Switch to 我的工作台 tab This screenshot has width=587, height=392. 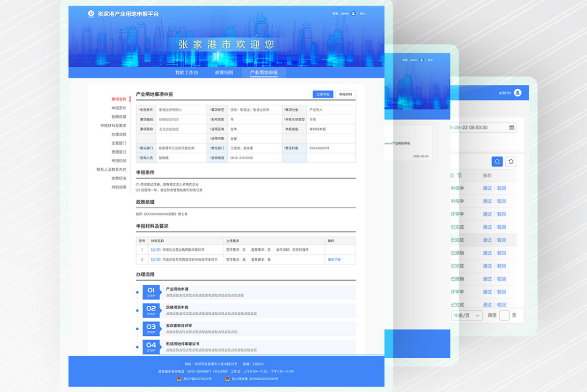point(187,73)
